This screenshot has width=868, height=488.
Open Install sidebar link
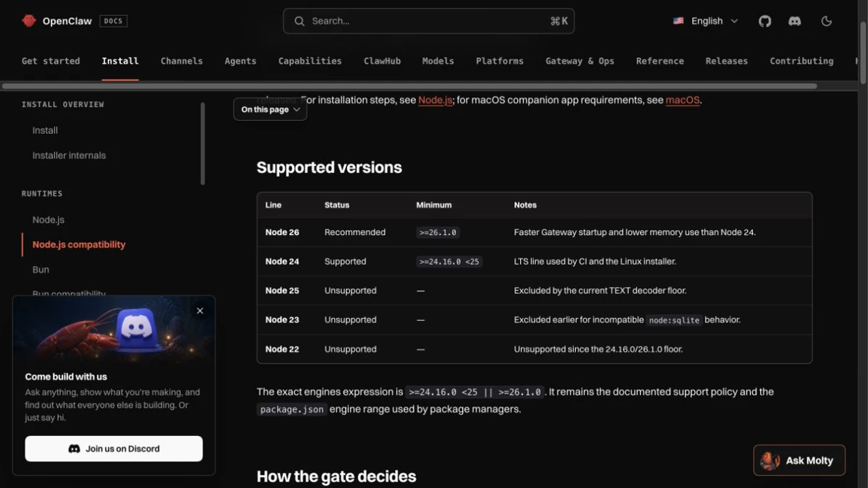pyautogui.click(x=45, y=130)
